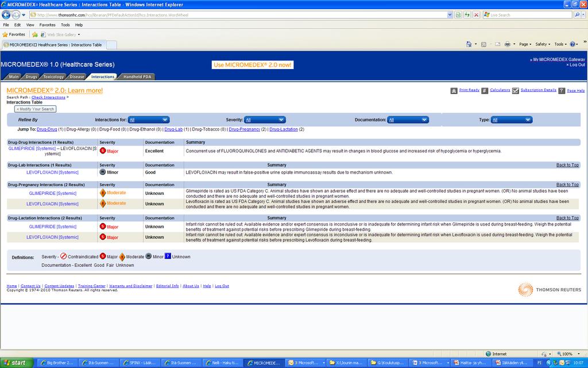This screenshot has width=588, height=368.
Task: Open Favorites star button
Action: (x=14, y=34)
